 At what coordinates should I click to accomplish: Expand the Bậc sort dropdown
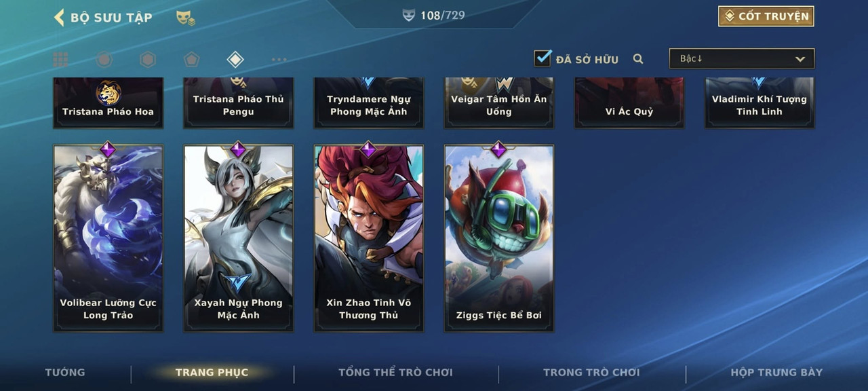tap(742, 58)
